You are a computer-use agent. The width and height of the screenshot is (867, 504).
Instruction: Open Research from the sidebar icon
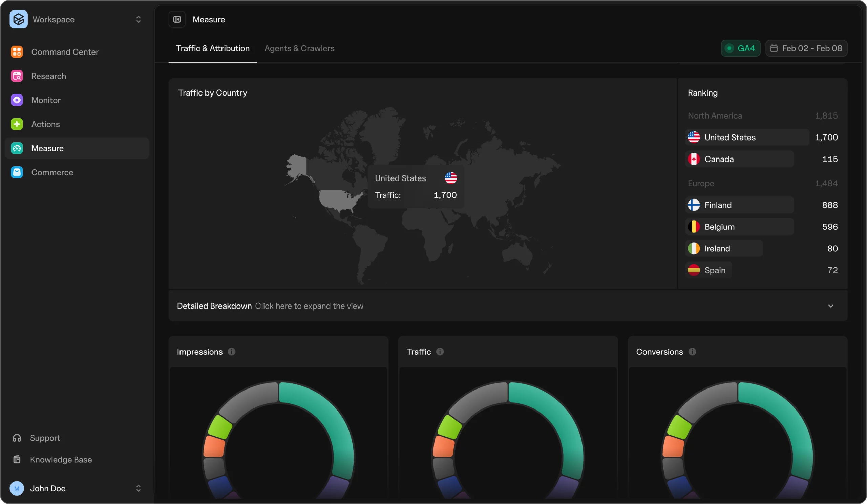coord(17,76)
